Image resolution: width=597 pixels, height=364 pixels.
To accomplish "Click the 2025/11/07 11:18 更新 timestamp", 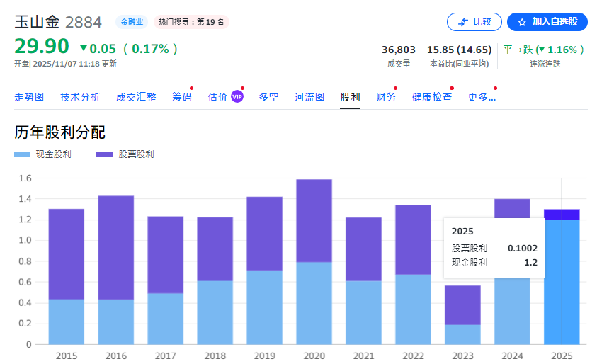I will coord(74,64).
